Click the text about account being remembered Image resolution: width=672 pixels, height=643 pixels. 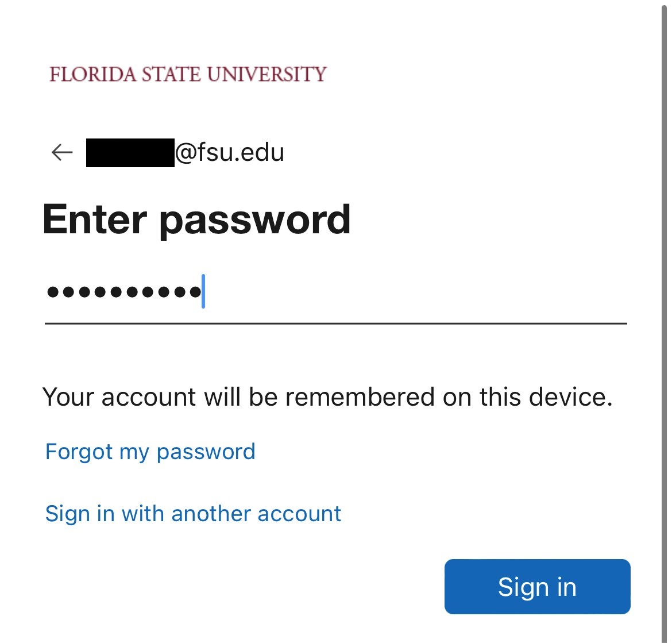click(x=328, y=396)
